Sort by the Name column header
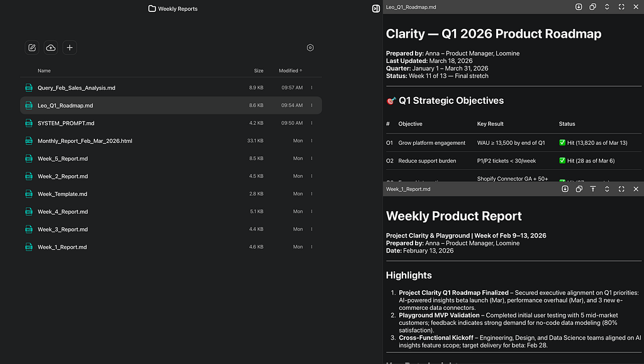This screenshot has height=364, width=644. pos(44,71)
